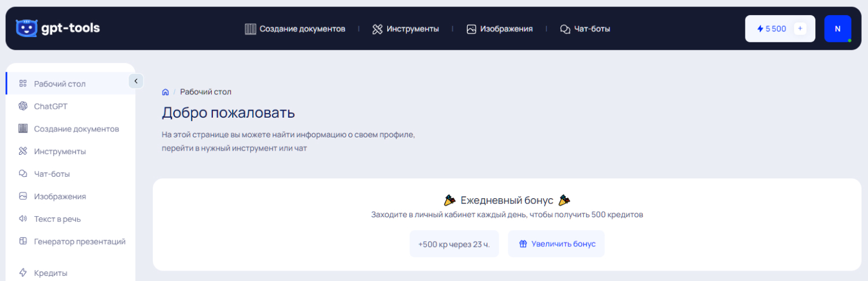Image resolution: width=868 pixels, height=281 pixels.
Task: Click the Изображения icon in sidebar
Action: coord(23,196)
